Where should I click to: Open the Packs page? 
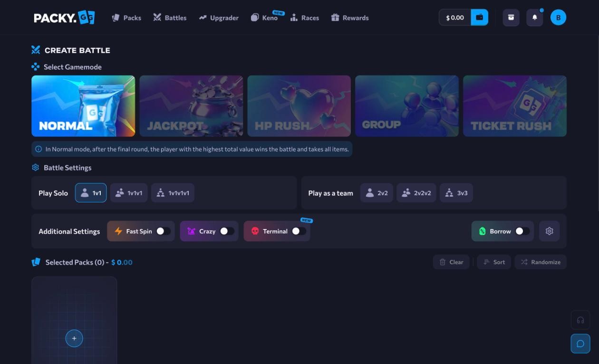(126, 18)
